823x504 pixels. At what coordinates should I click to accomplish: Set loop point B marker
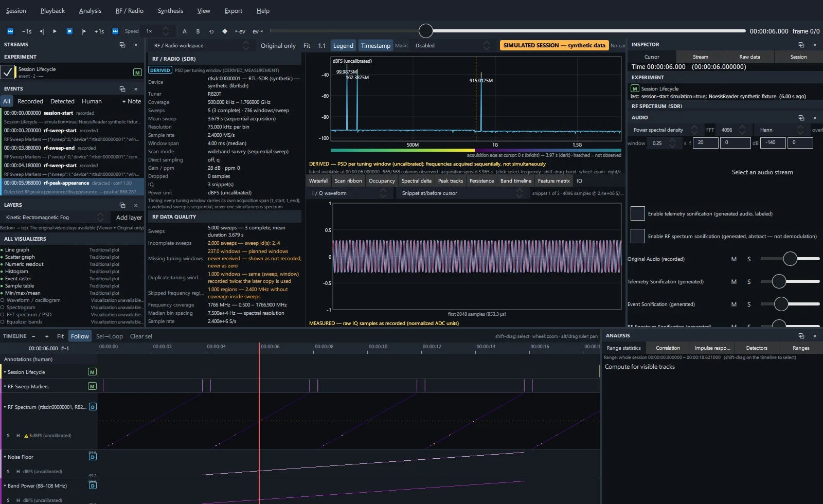[x=198, y=31]
